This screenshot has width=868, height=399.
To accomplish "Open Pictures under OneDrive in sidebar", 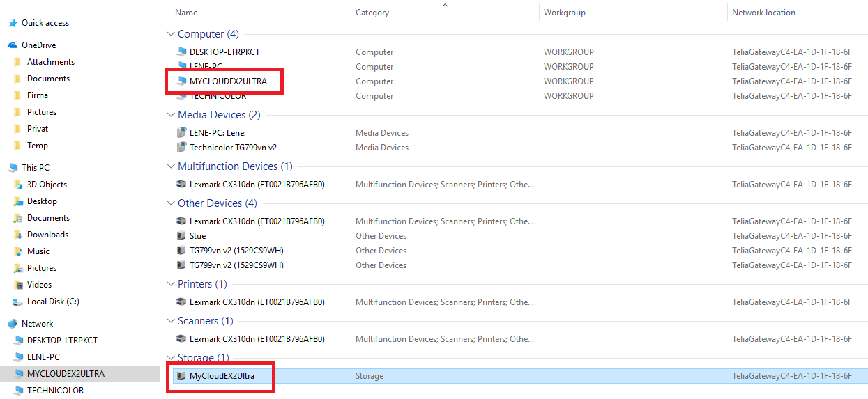I will 42,112.
